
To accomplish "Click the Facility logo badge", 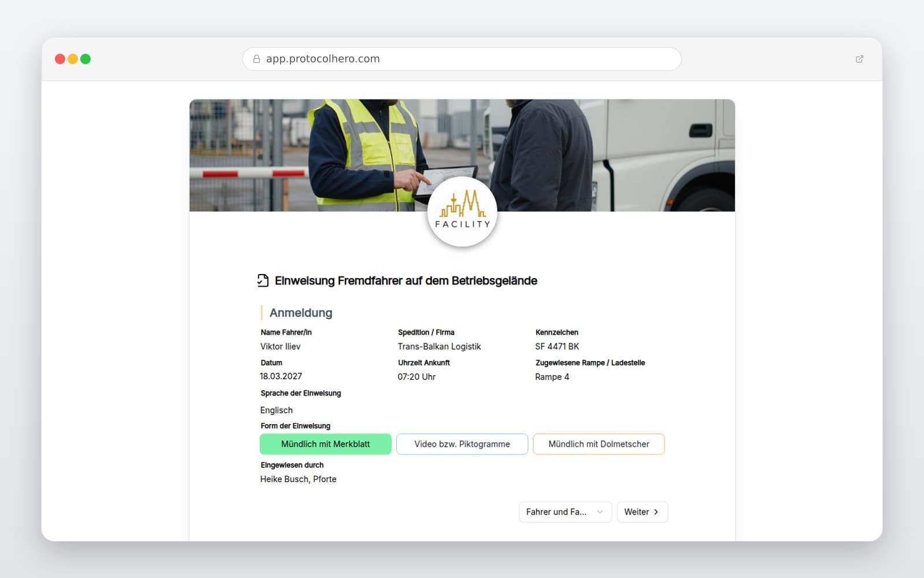I will 462,212.
